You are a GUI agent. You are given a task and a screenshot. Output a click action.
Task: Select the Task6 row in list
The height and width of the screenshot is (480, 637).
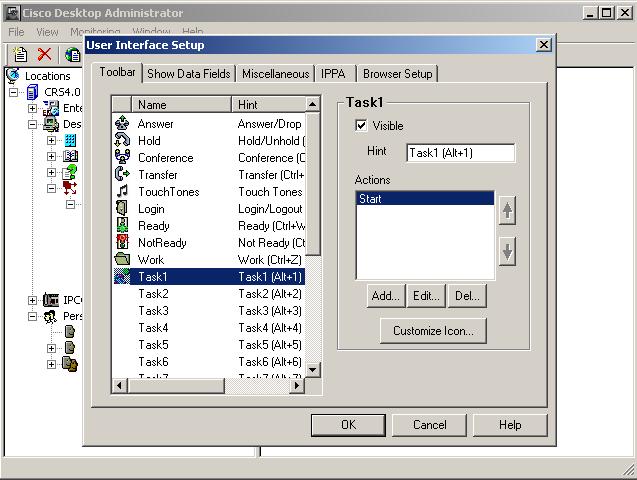click(x=209, y=362)
